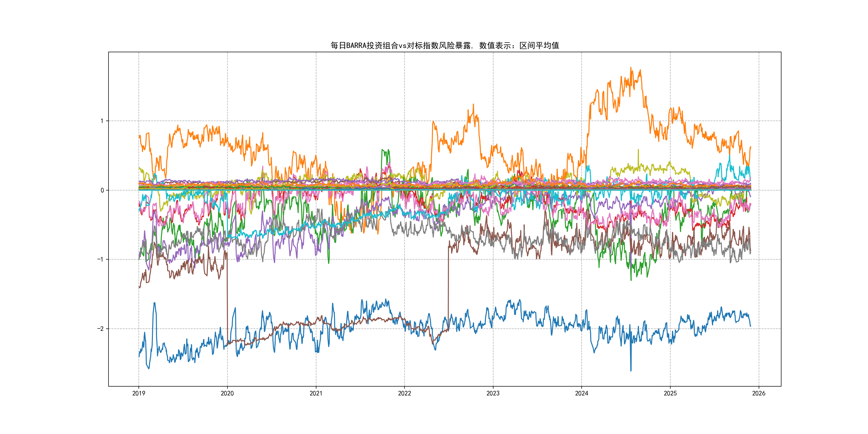This screenshot has width=868, height=434.
Task: Click the 2022 x-axis tick label
Action: [x=404, y=393]
